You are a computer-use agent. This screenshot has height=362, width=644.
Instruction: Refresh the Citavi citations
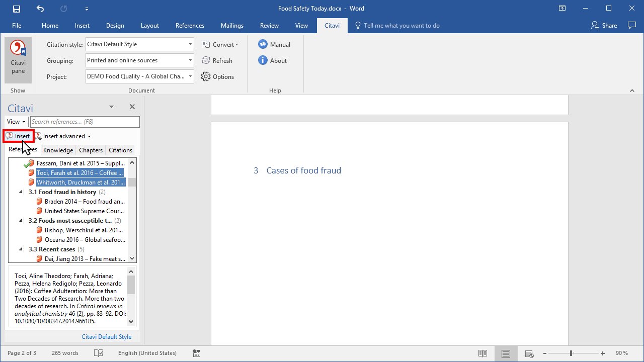[217, 60]
